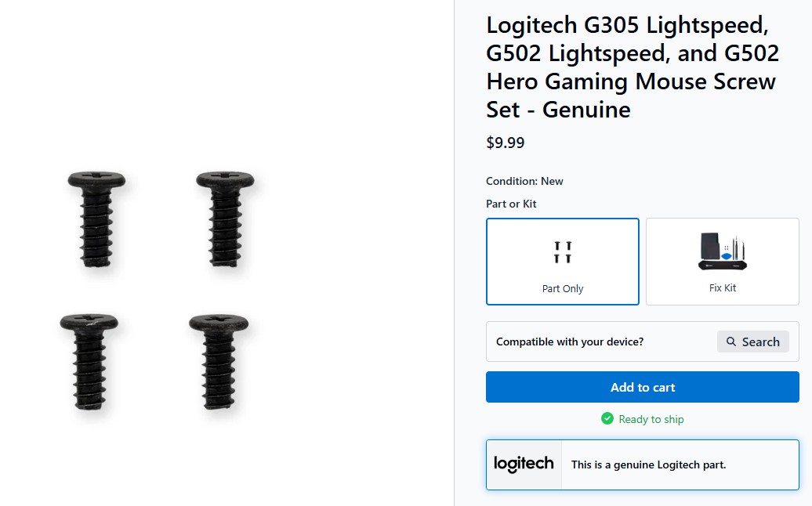Click the Add to cart button

tap(642, 386)
